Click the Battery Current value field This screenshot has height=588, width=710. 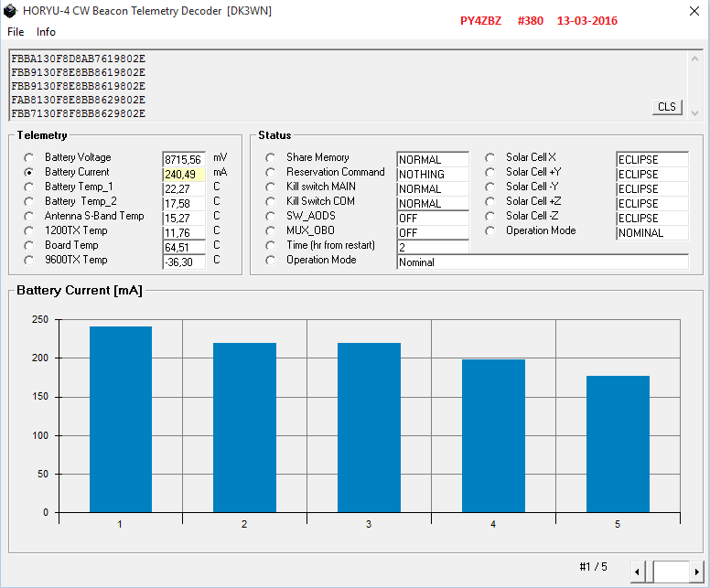pyautogui.click(x=184, y=174)
